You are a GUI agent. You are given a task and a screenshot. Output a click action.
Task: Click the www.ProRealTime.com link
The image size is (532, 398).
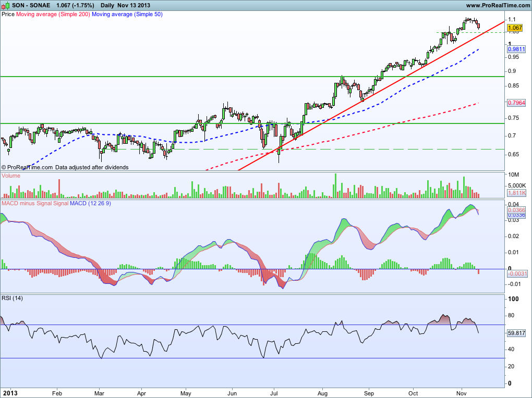(x=498, y=5)
